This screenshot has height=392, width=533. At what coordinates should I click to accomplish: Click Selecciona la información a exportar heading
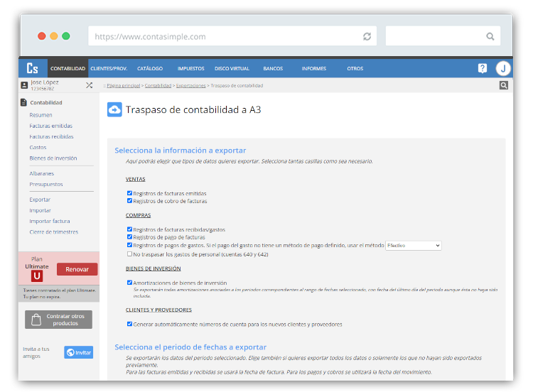pos(181,151)
